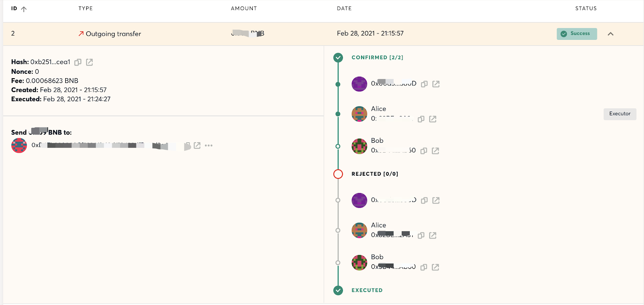This screenshot has height=305, width=644.
Task: Click the Confirmed green check marker
Action: pyautogui.click(x=338, y=58)
